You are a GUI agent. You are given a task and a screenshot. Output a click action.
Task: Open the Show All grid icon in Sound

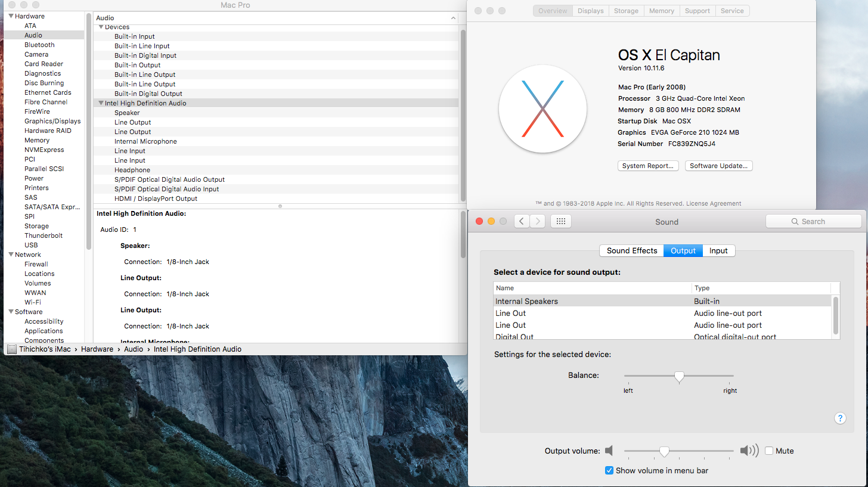click(560, 221)
